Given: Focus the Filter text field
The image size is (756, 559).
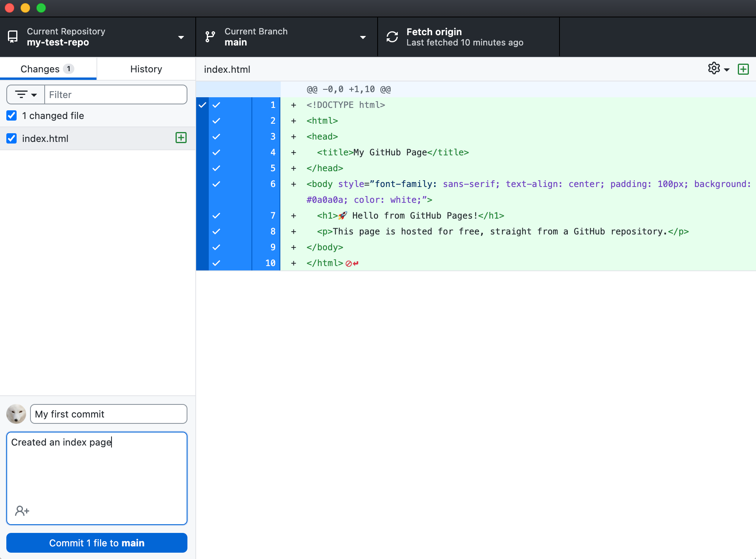Looking at the screenshot, I should [x=116, y=94].
